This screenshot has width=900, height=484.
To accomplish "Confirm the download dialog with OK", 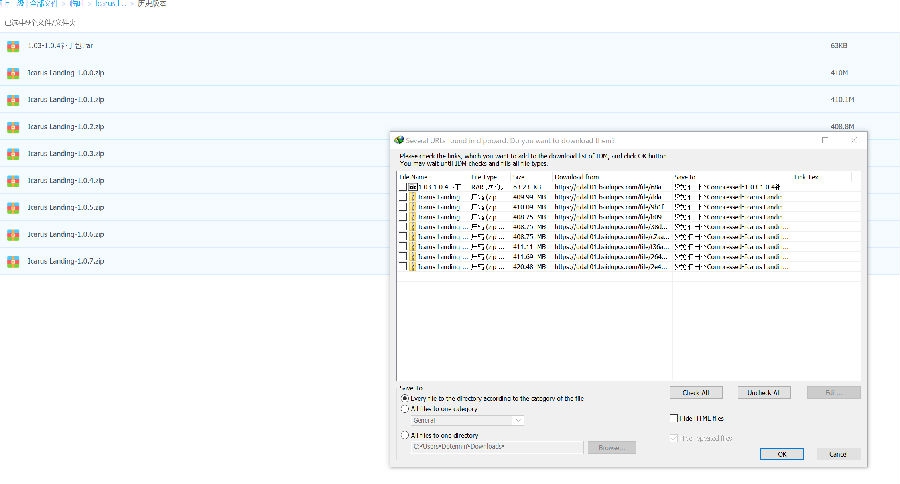I will 782,454.
